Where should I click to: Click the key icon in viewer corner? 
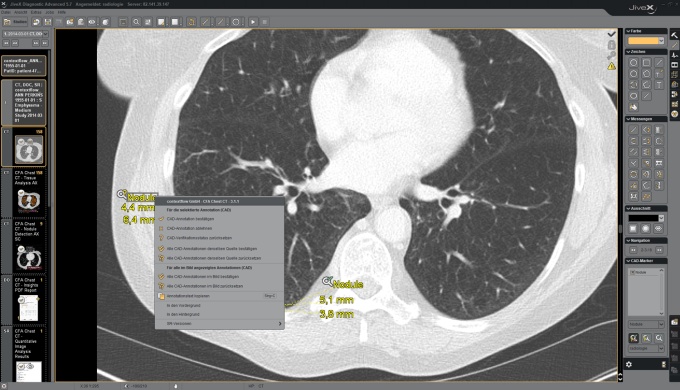click(611, 56)
